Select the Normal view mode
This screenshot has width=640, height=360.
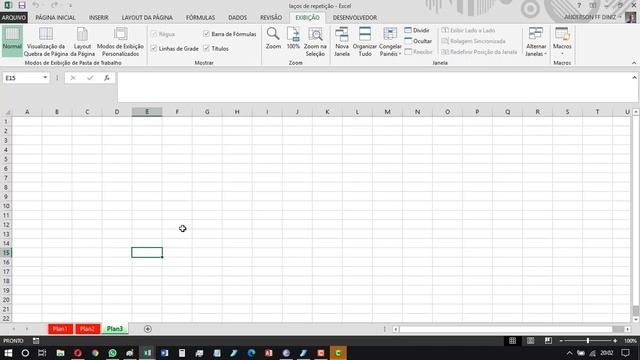click(x=12, y=40)
